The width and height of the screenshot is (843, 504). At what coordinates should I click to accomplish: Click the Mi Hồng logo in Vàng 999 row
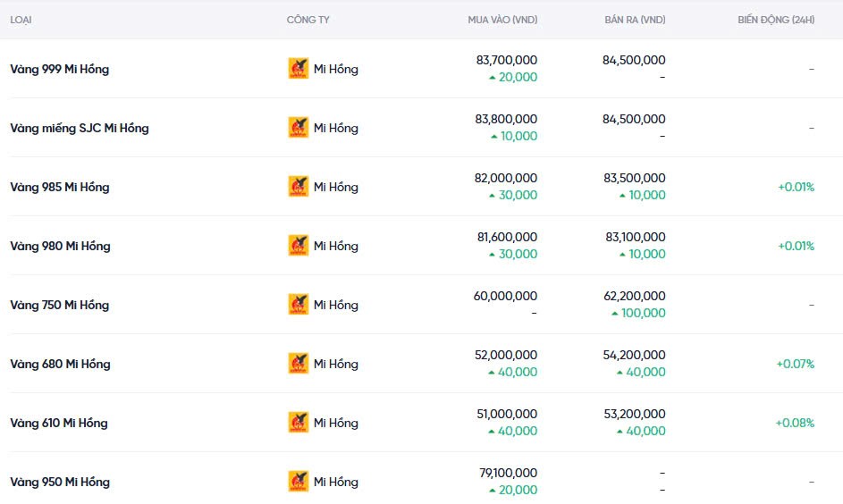pyautogui.click(x=298, y=69)
